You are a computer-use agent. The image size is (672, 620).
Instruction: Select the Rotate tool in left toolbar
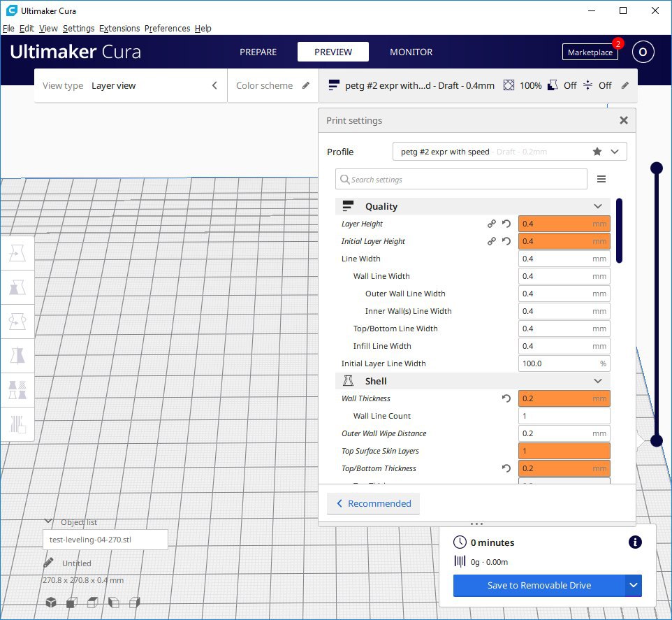[x=17, y=322]
